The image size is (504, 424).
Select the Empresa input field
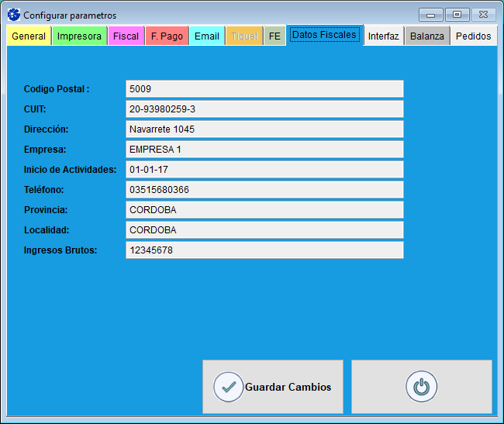[x=264, y=150]
